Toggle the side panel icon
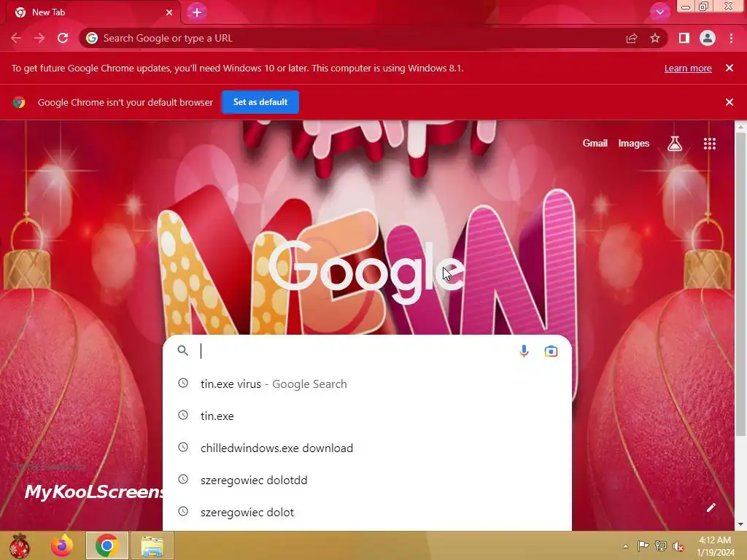The image size is (747, 560). [684, 38]
